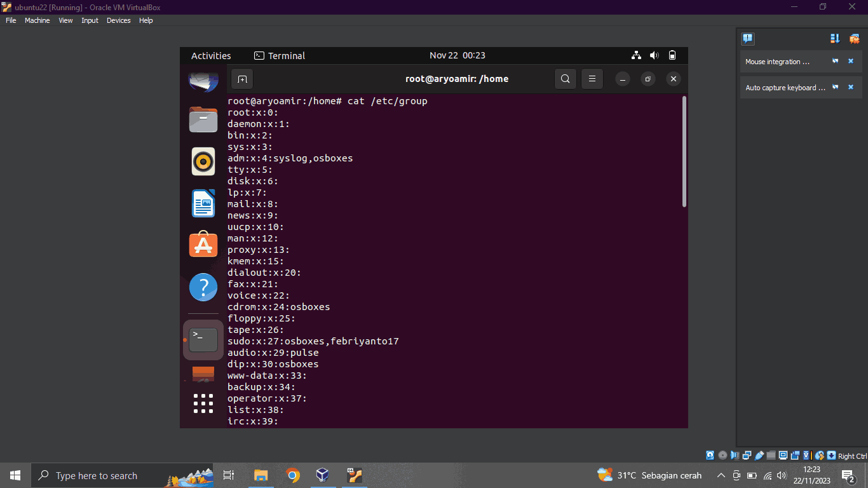Open the Windows Start menu

pos(15,475)
